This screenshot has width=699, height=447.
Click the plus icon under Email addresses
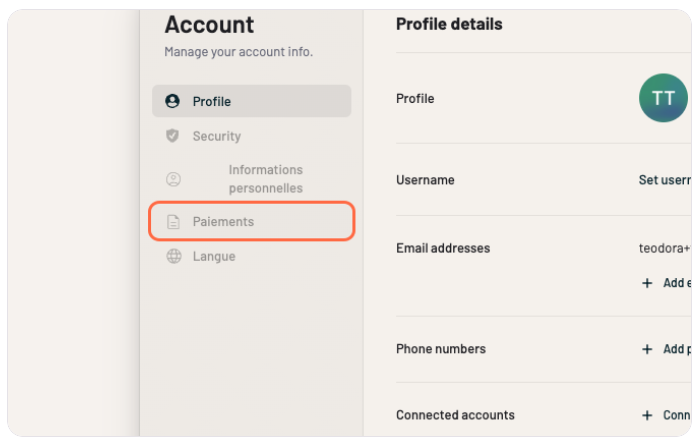pyautogui.click(x=647, y=283)
